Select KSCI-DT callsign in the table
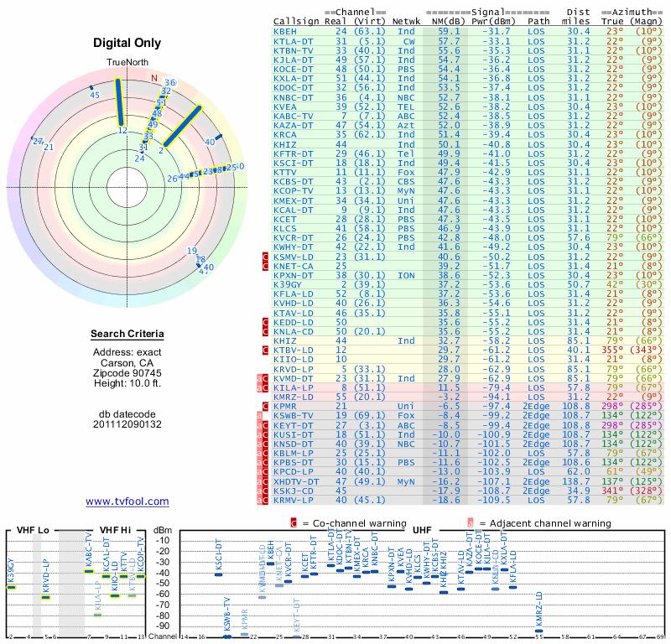The image size is (671, 644). pyautogui.click(x=293, y=163)
